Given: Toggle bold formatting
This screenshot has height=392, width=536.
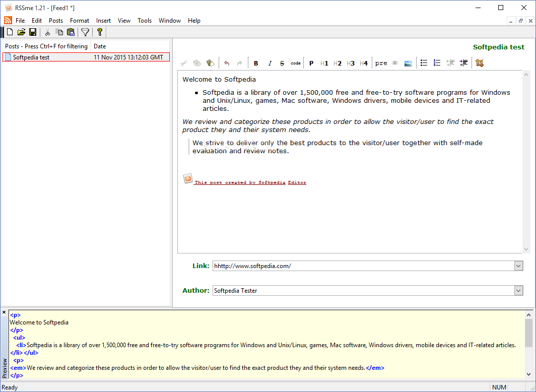Looking at the screenshot, I should click(x=256, y=63).
